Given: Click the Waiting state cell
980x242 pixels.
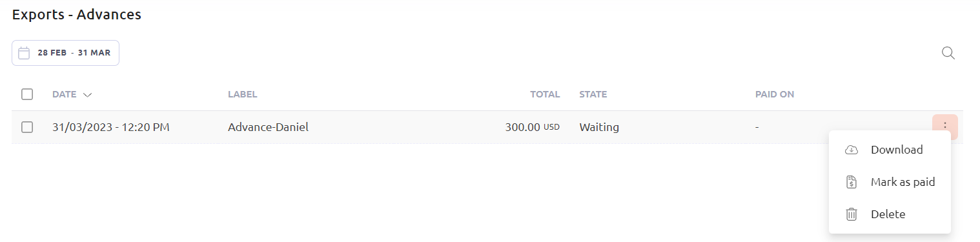Looking at the screenshot, I should point(599,127).
